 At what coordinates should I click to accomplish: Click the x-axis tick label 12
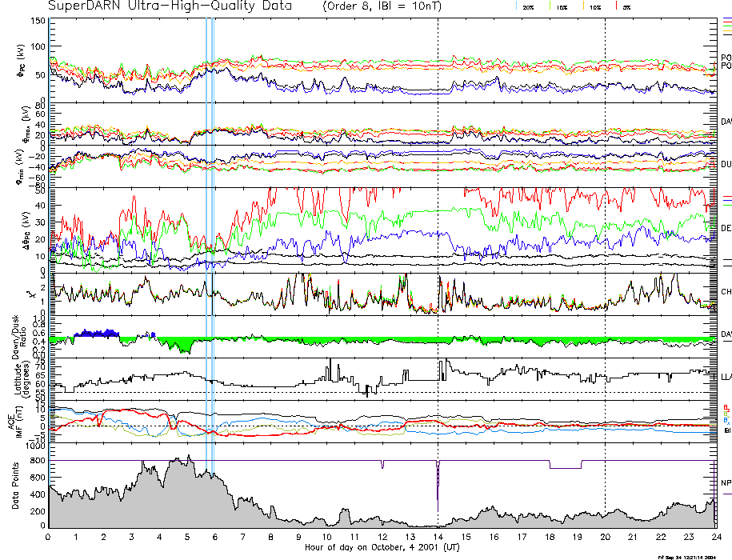point(382,538)
